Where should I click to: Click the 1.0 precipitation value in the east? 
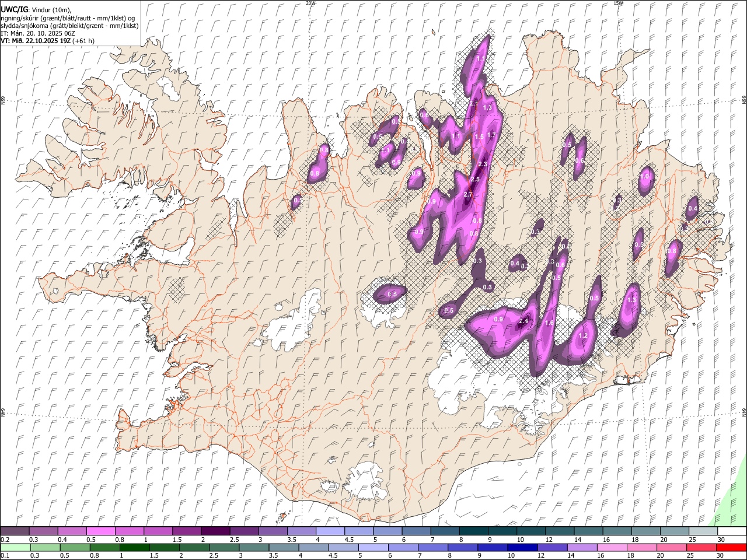click(645, 176)
